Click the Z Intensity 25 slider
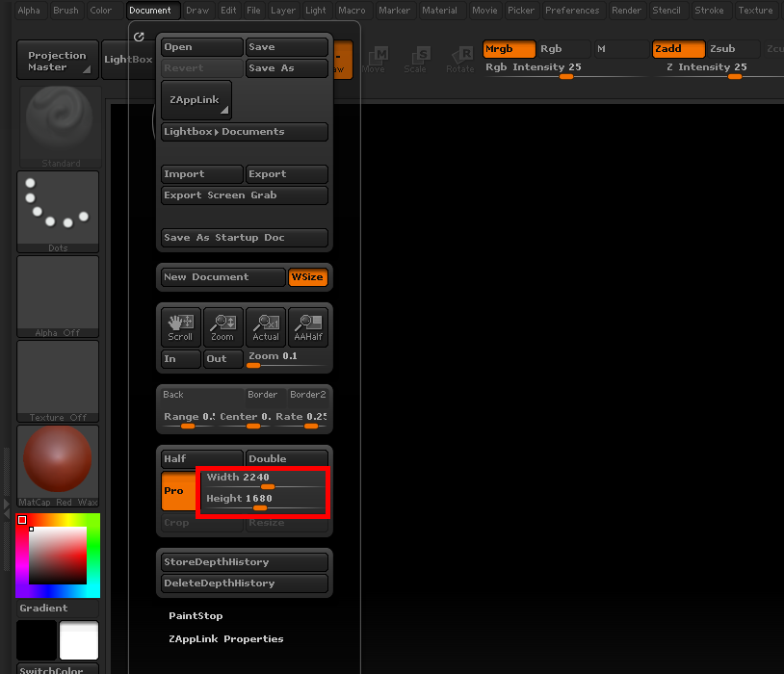 (720, 70)
